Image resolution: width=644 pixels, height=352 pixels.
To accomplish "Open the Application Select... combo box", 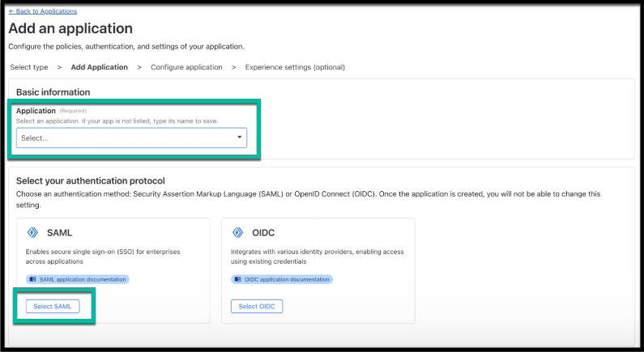I will (x=131, y=138).
